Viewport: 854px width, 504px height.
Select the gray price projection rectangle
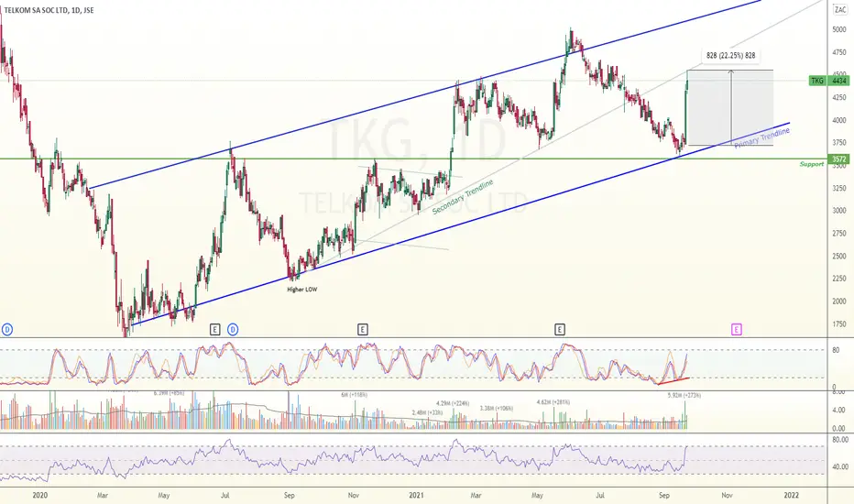(729, 108)
